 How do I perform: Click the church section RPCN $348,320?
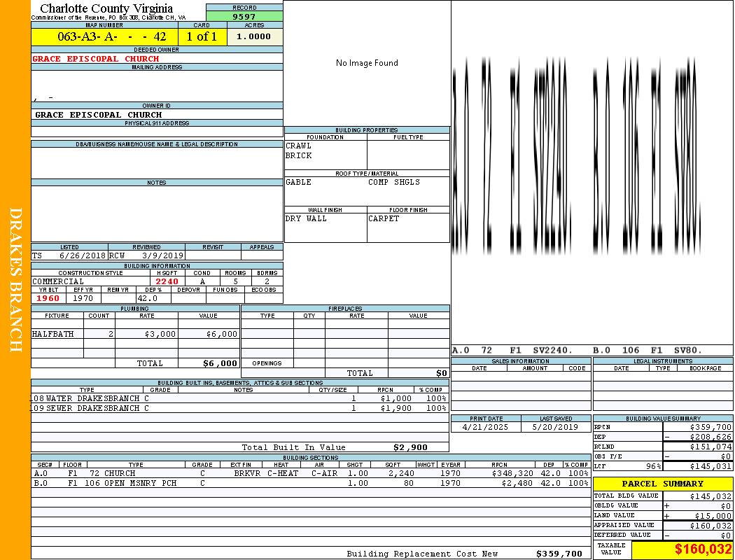coord(512,473)
